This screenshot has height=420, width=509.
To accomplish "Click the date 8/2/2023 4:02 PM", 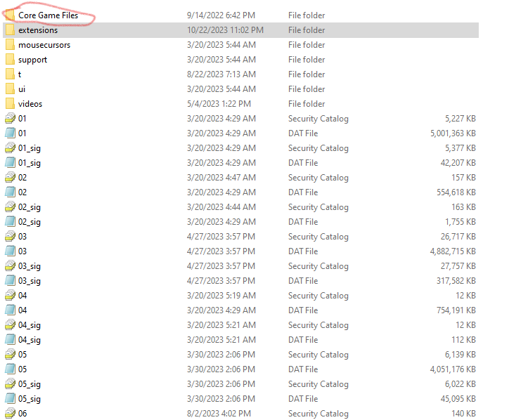I will point(219,414).
